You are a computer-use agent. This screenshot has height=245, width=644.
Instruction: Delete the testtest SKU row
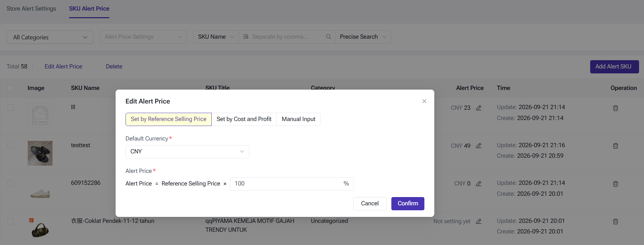click(616, 146)
